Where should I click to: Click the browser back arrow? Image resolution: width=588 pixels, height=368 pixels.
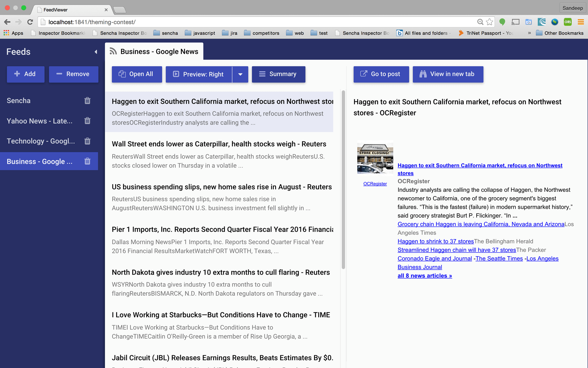(x=7, y=22)
